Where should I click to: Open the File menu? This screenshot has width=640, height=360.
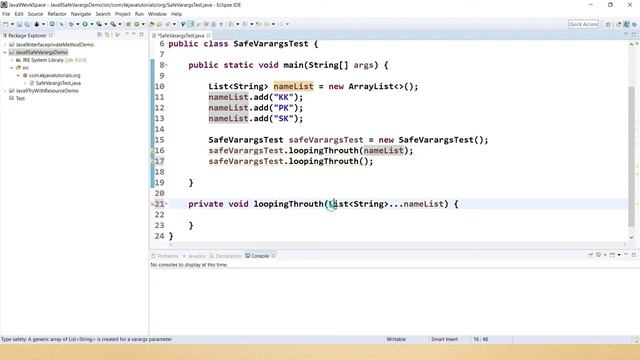(x=6, y=14)
